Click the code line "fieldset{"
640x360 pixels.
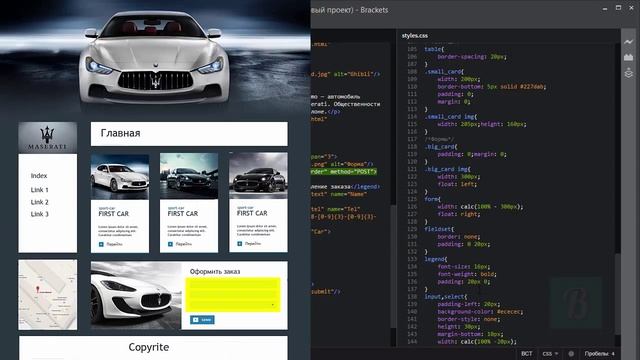pos(439,229)
